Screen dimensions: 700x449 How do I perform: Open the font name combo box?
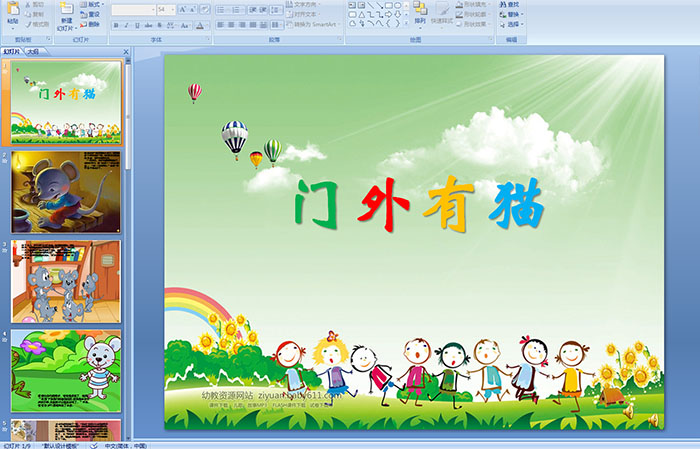click(133, 9)
